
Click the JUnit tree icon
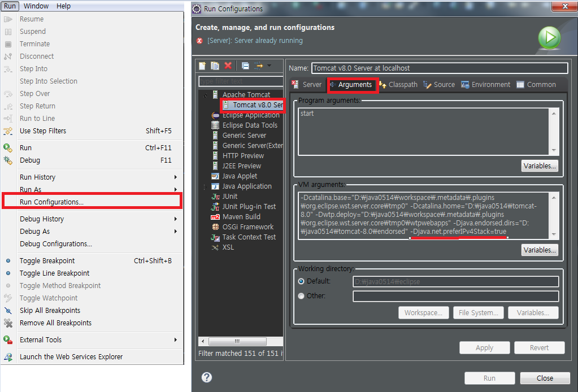(x=215, y=197)
